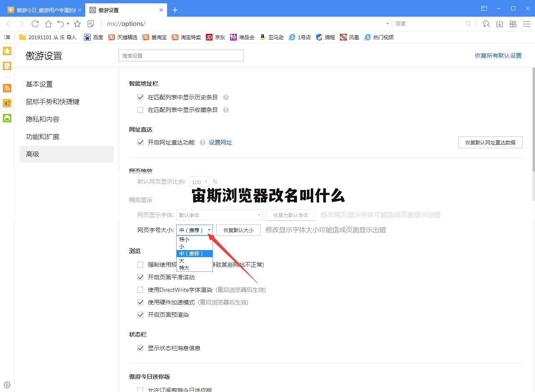Open favorites star in sidebar
The image size is (535, 392).
(x=7, y=51)
